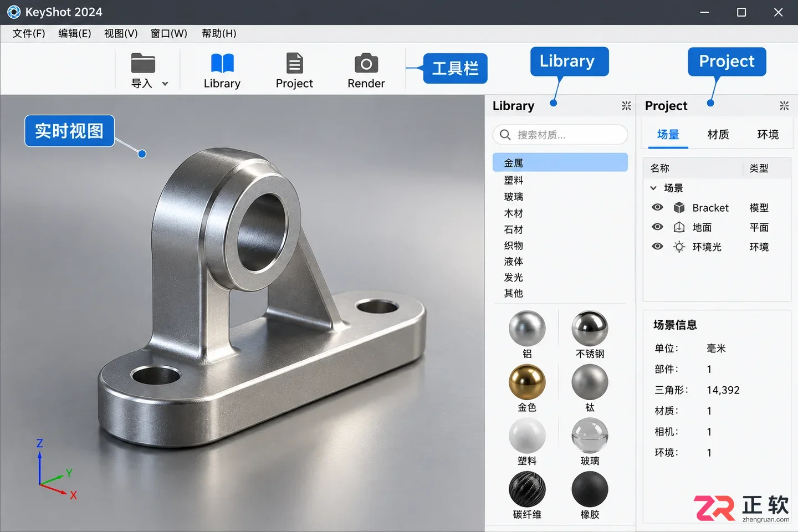This screenshot has width=798, height=532.
Task: Open the dropdown arrow next to 导入
Action: (165, 84)
